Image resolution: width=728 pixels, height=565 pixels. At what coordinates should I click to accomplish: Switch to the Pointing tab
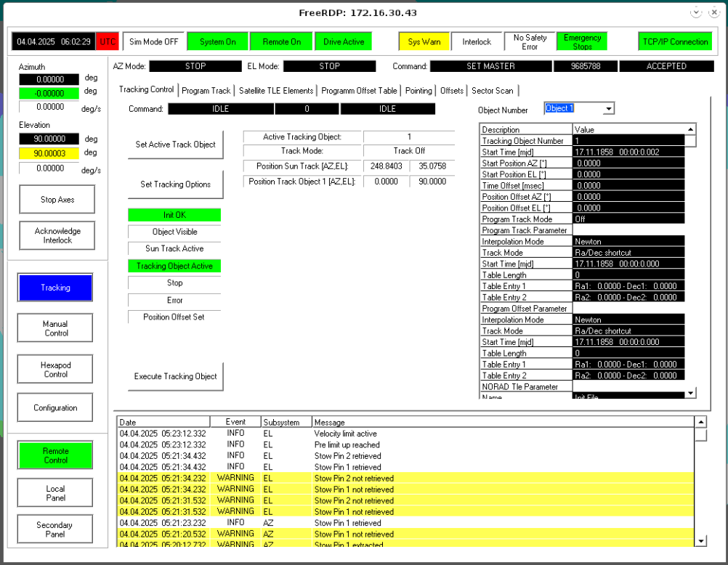pyautogui.click(x=418, y=91)
